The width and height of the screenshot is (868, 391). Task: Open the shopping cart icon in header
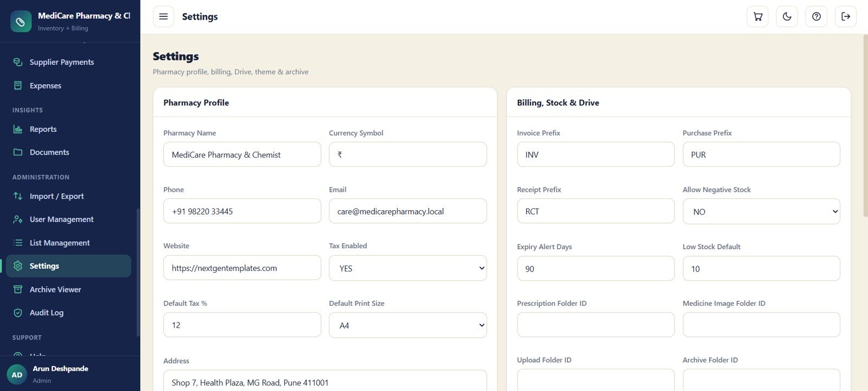click(758, 17)
